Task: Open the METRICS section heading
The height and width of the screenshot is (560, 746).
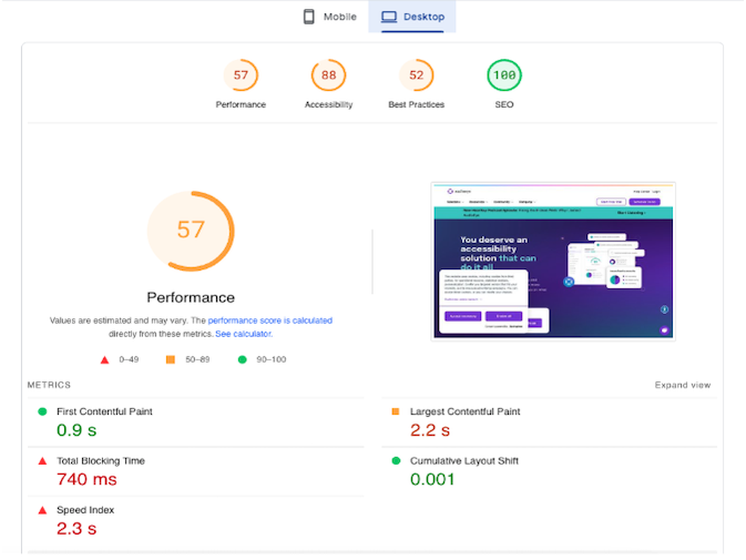Action: tap(49, 385)
